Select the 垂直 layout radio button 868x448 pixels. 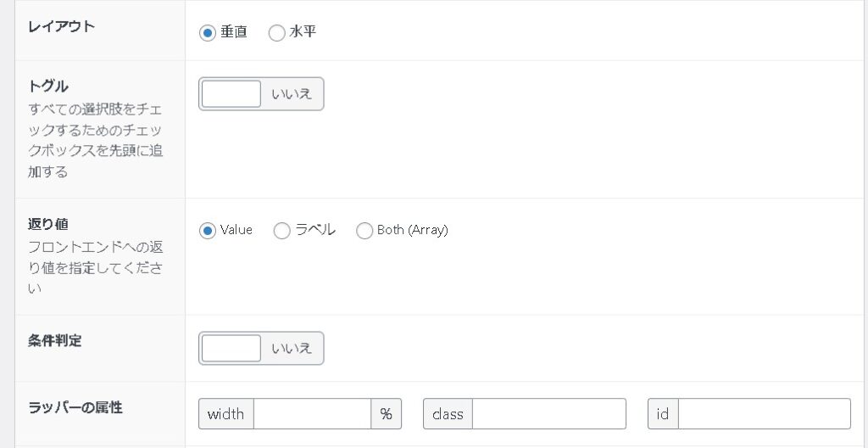pos(208,33)
